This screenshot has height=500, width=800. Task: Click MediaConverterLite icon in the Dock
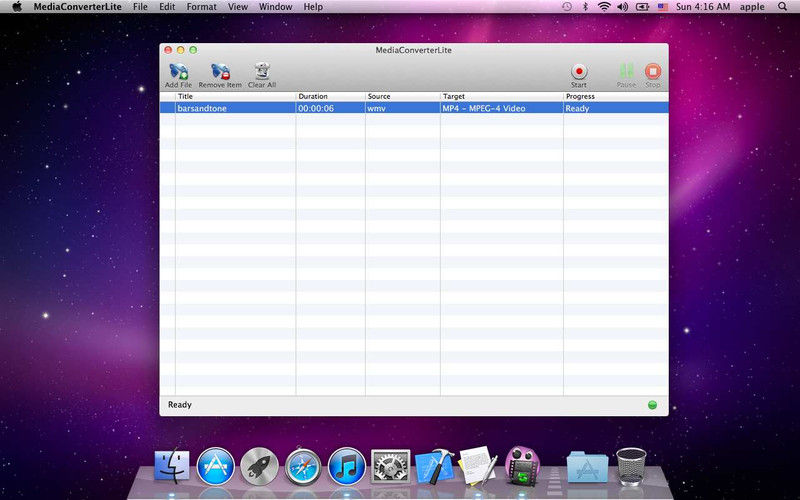(x=521, y=465)
